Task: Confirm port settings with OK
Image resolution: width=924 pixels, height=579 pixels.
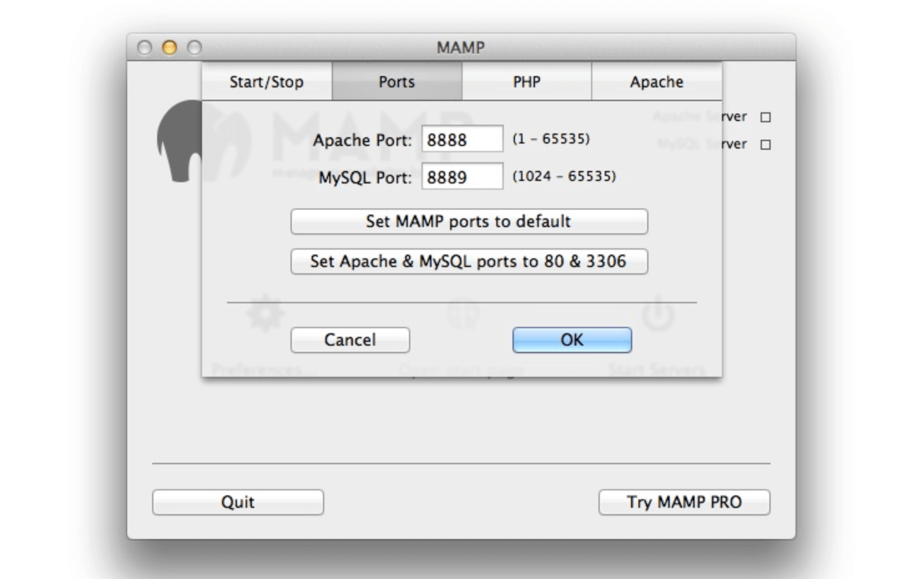Action: 572,340
